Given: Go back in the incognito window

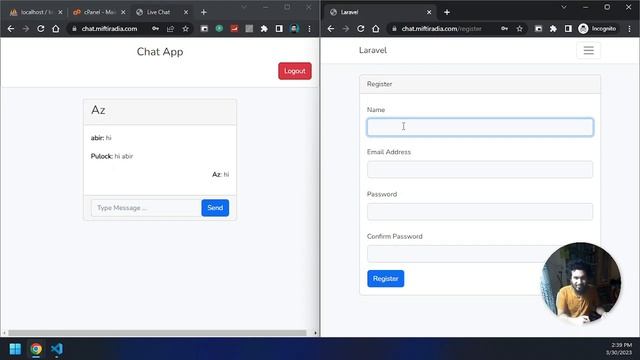Looking at the screenshot, I should pos(331,29).
